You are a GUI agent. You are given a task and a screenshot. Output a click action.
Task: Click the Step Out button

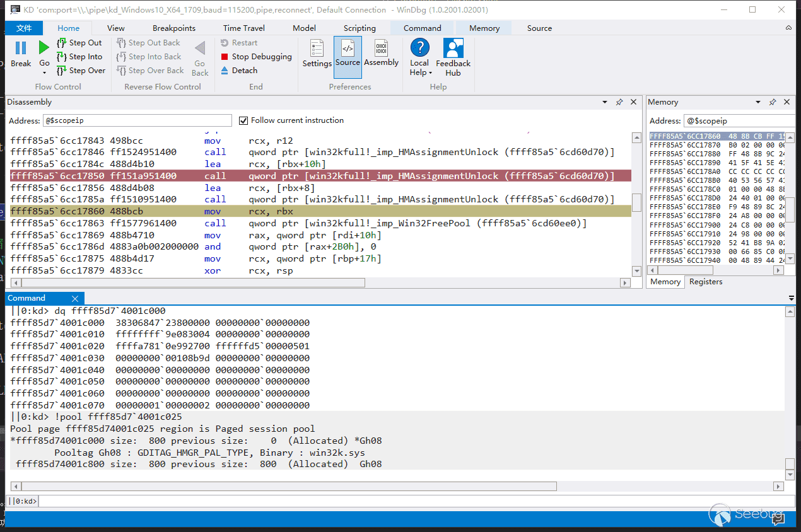79,43
